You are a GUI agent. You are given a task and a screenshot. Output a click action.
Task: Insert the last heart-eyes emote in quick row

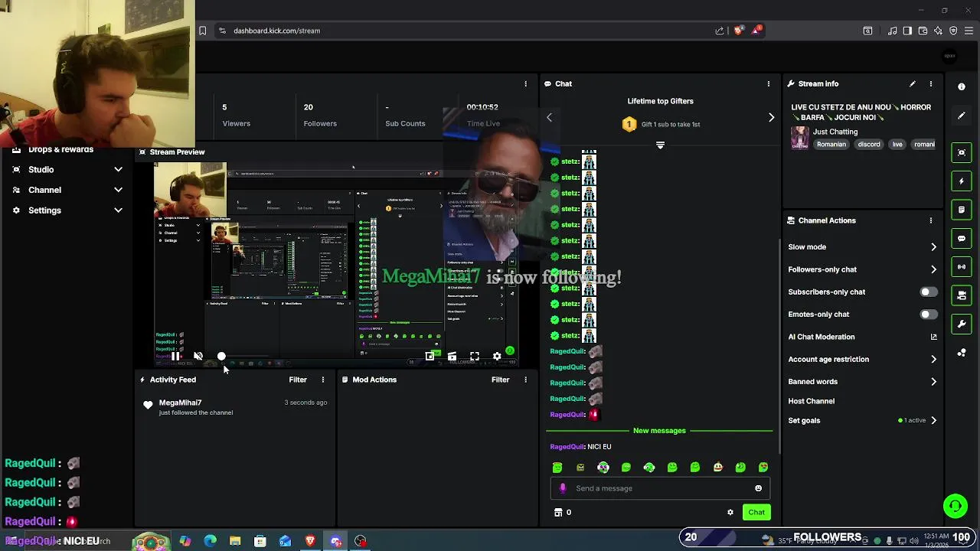click(763, 468)
